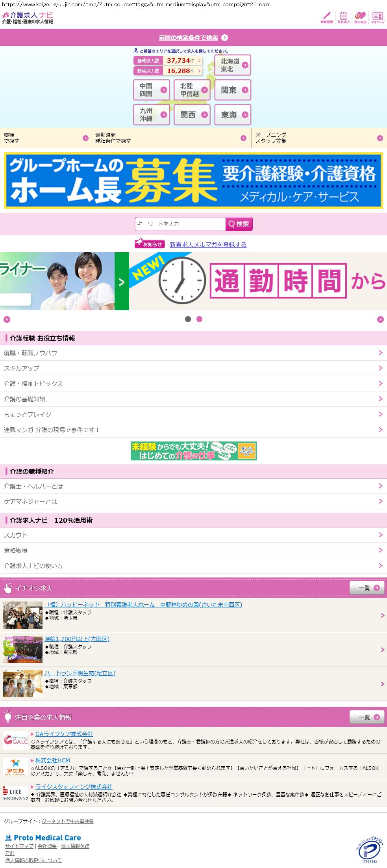Select the 北海道 東北 area
The image size is (387, 868).
(233, 65)
